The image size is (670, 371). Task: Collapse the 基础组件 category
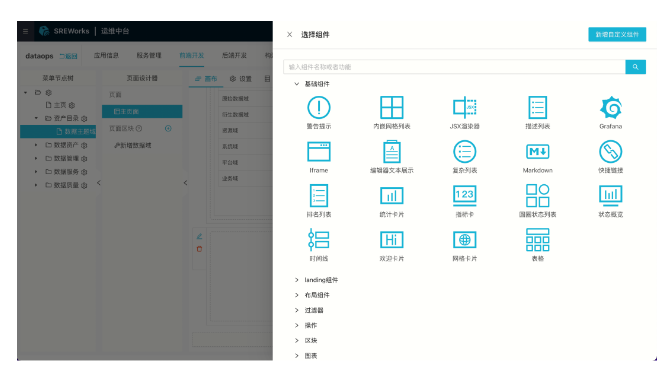[297, 84]
